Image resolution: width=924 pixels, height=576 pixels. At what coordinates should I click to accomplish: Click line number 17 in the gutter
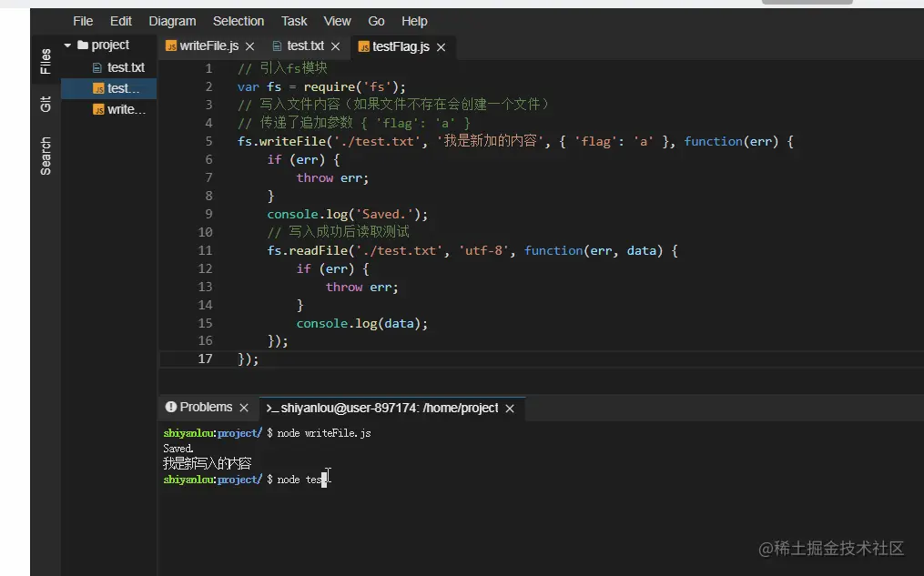pyautogui.click(x=205, y=359)
